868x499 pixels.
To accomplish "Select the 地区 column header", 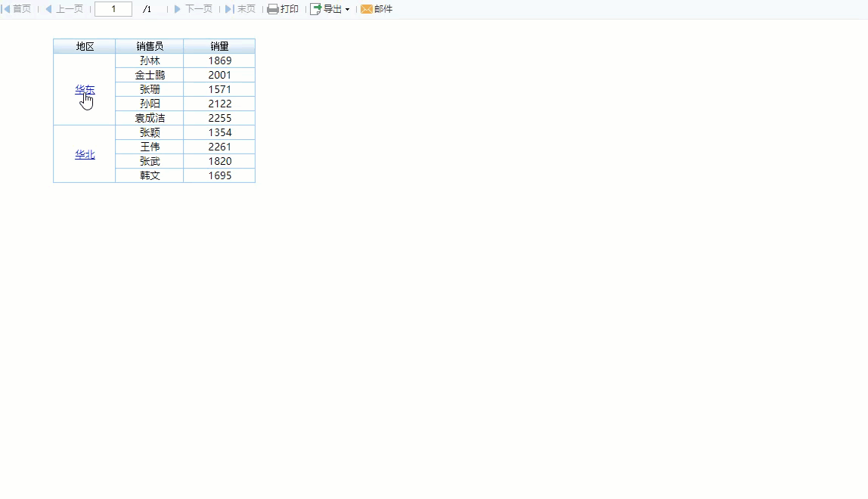I will coord(84,46).
